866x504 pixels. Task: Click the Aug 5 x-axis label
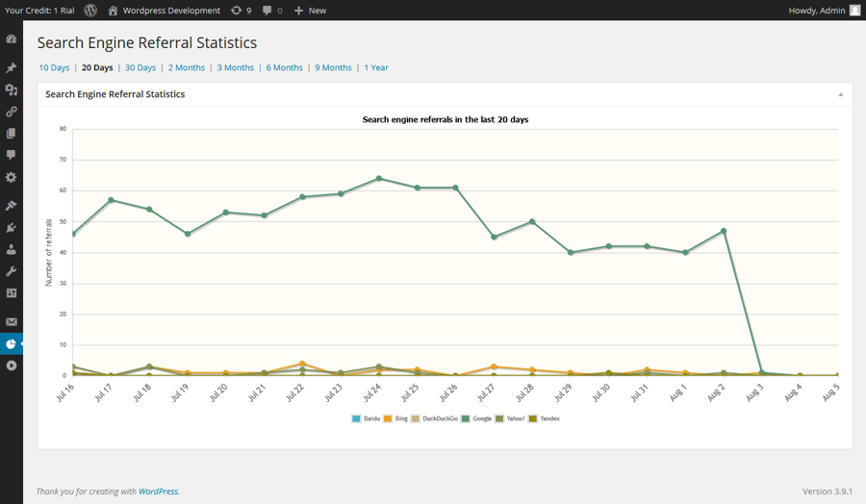(x=830, y=391)
